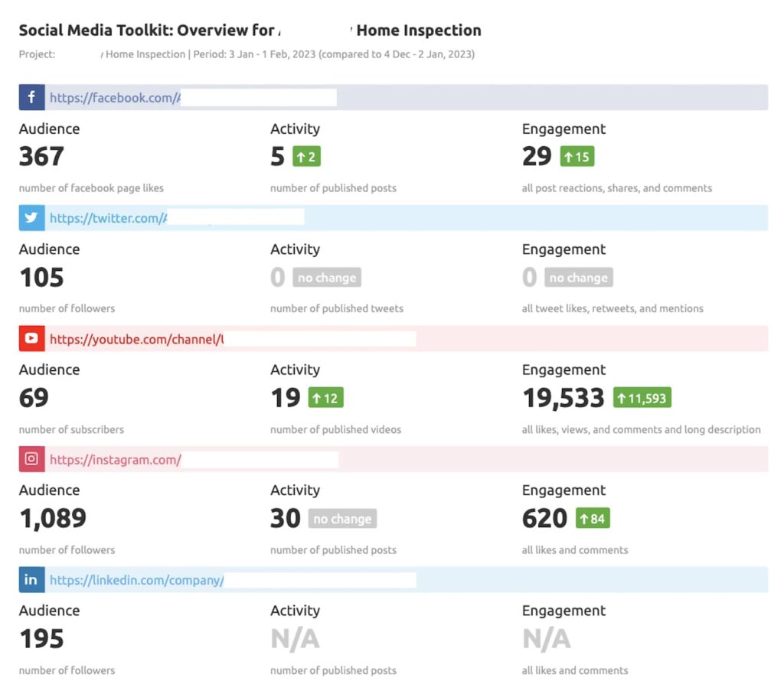Screen dimensions: 784x697
Task: Click Instagram audience value 1,089
Action: (x=53, y=519)
